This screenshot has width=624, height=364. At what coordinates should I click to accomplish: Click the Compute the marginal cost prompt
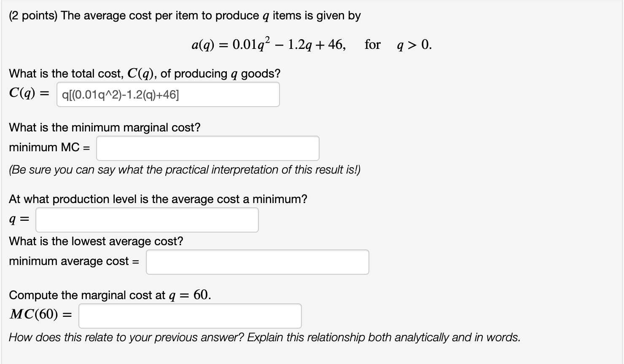[x=108, y=294]
